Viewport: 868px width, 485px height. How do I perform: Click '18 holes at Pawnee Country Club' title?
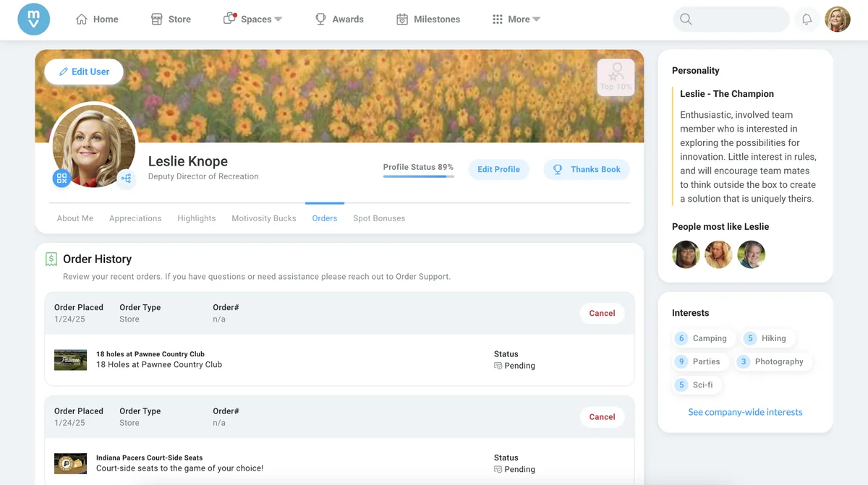[150, 354]
